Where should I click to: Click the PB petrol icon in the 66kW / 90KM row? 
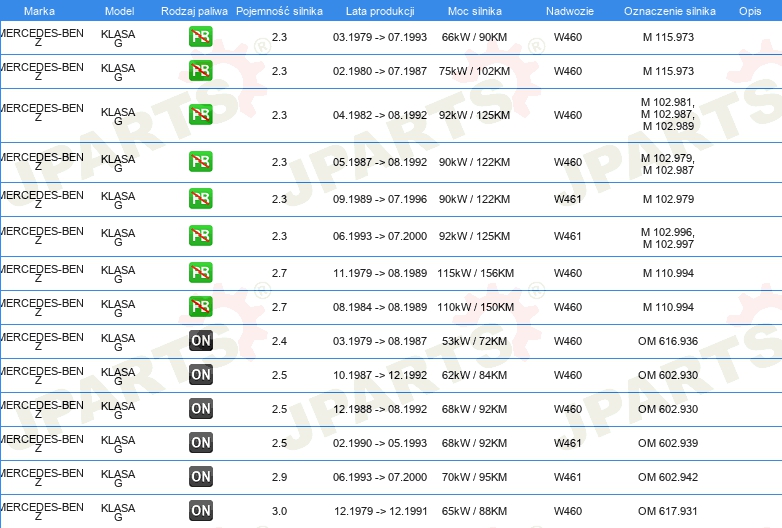point(200,38)
